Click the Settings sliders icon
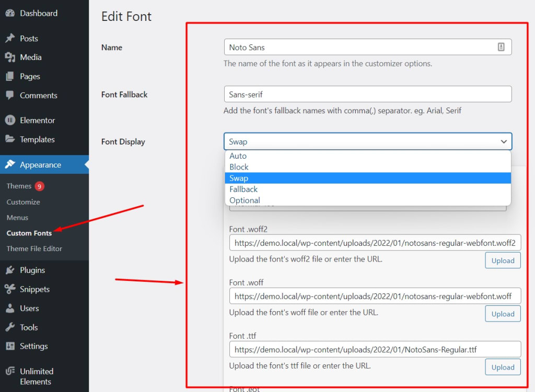 coord(10,346)
